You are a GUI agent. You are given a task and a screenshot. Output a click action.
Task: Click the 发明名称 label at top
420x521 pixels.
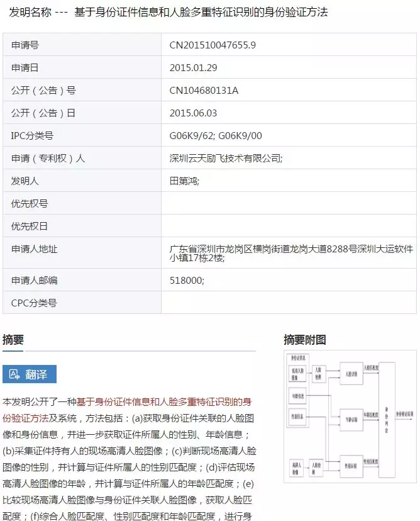30,13
